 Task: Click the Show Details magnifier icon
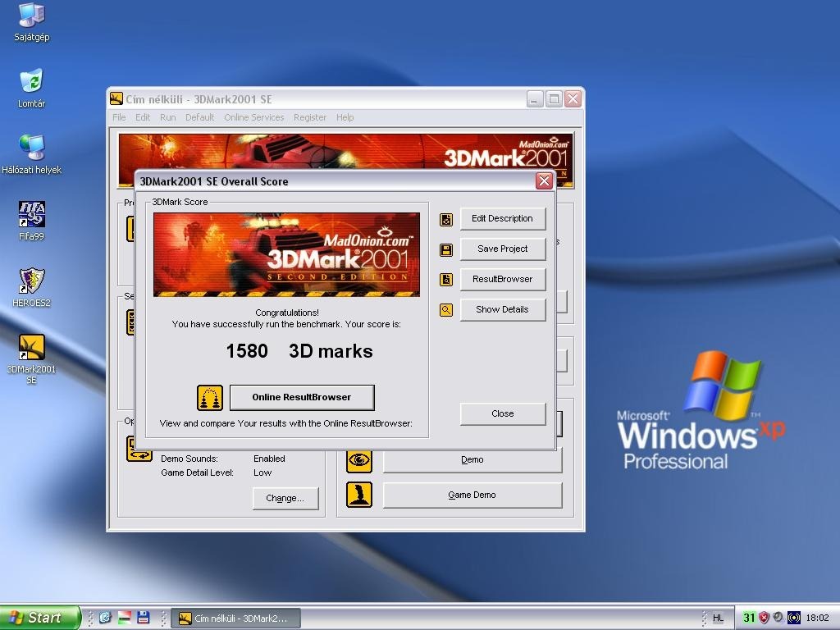(x=446, y=309)
